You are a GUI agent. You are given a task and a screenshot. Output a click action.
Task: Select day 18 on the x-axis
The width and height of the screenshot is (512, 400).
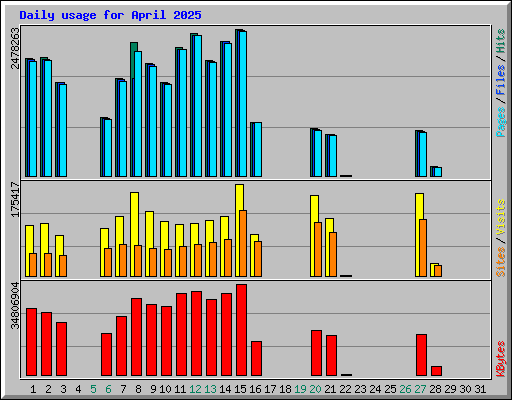285,389
